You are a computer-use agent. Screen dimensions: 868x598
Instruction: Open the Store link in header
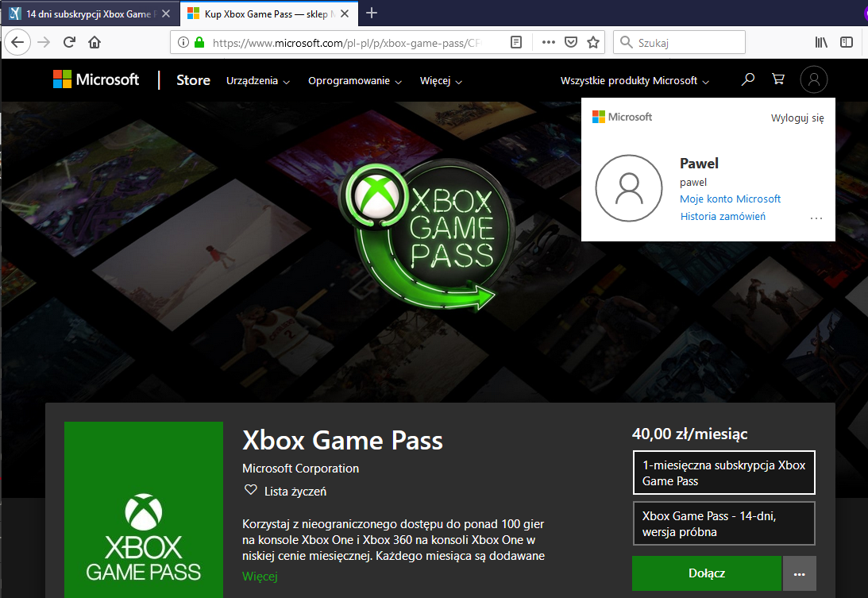pyautogui.click(x=193, y=80)
